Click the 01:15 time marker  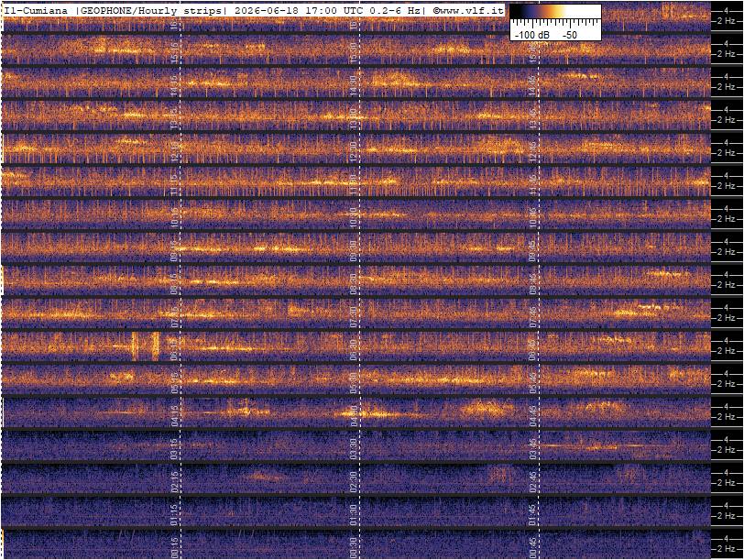175,515
